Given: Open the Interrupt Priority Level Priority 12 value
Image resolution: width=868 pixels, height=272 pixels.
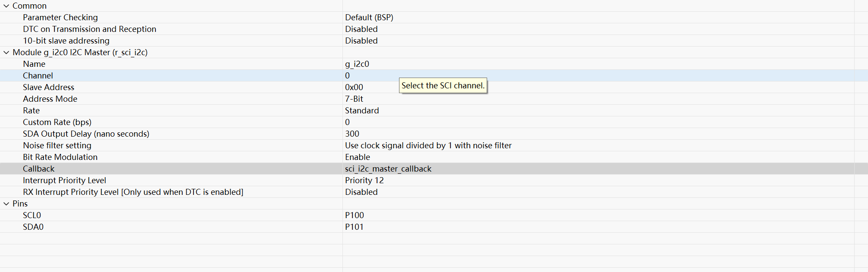Looking at the screenshot, I should point(598,180).
